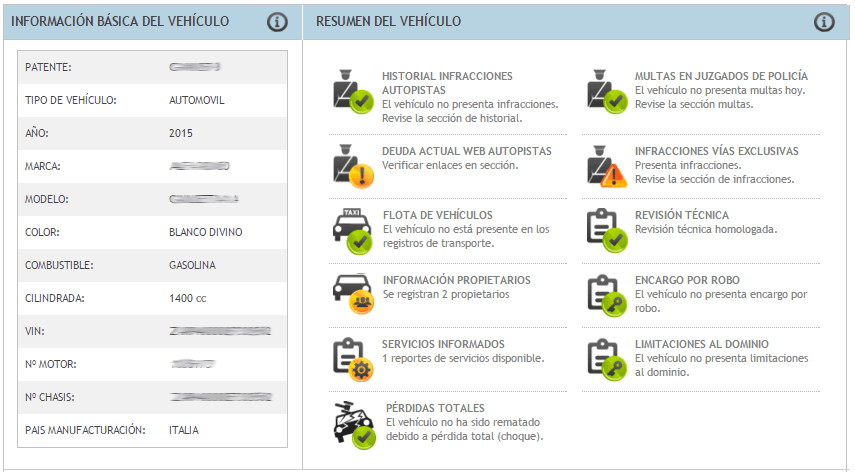Click the MODELO label
Viewport: 855px width, 472px height.
[x=46, y=199]
